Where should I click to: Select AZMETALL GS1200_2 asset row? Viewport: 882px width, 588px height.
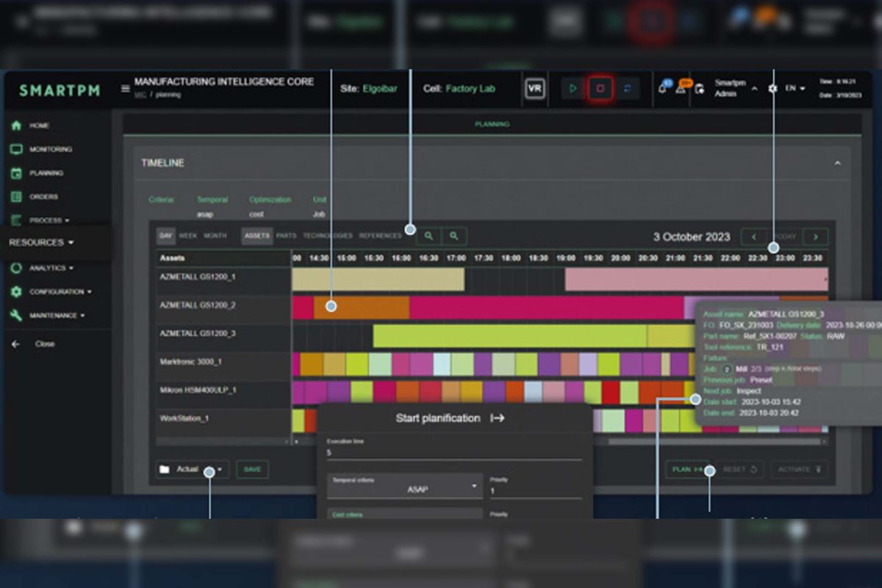pyautogui.click(x=223, y=305)
